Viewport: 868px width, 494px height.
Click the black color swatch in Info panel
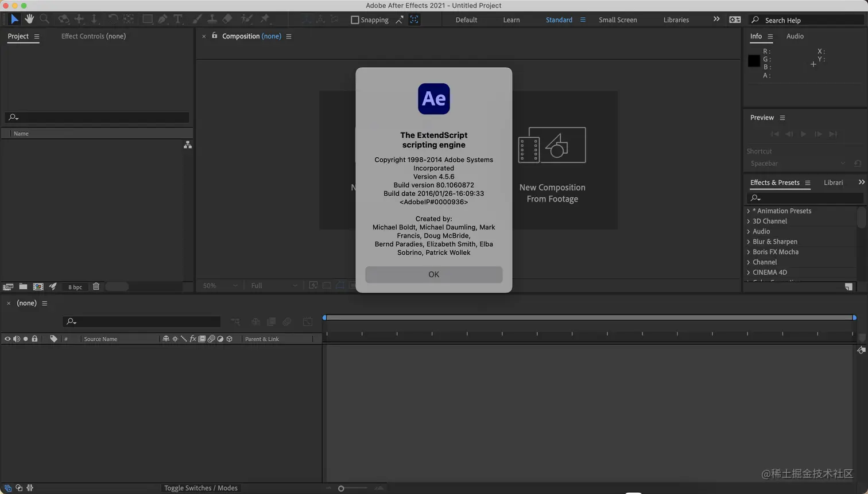pos(754,60)
